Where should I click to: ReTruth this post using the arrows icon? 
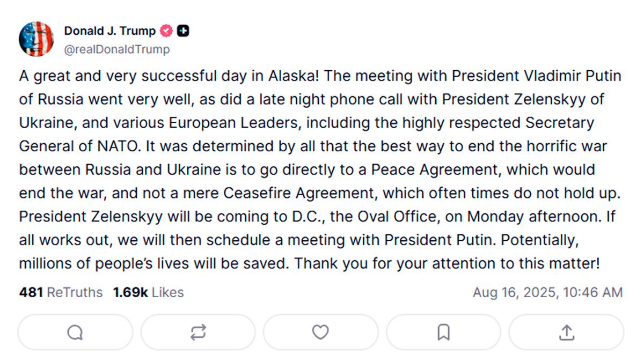pyautogui.click(x=198, y=333)
